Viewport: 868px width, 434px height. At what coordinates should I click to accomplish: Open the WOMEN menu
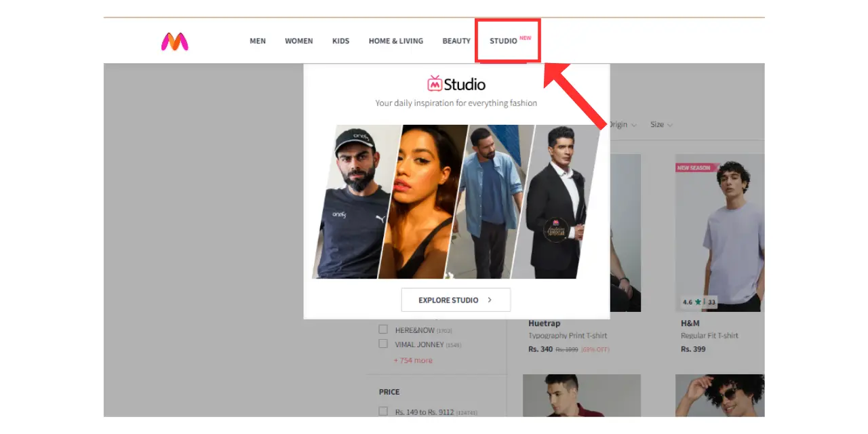[299, 41]
